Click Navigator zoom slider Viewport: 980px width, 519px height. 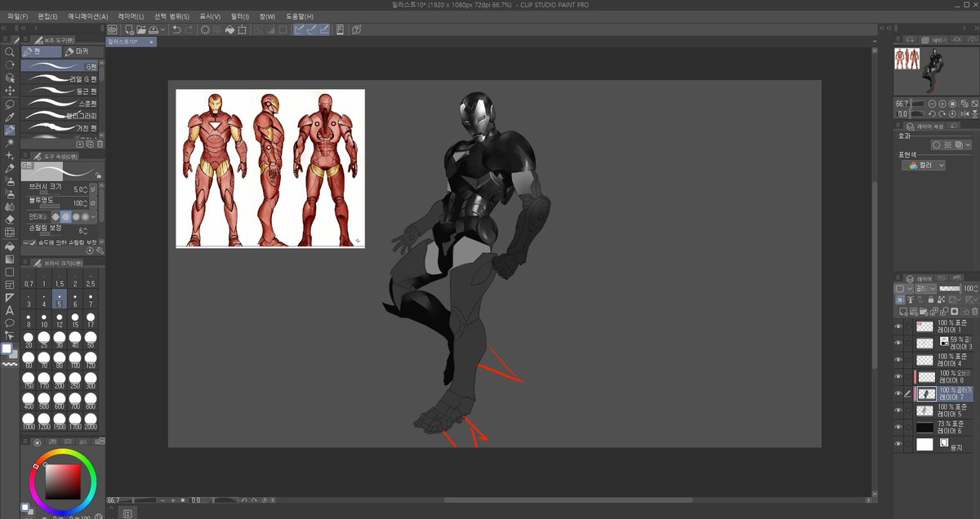click(919, 104)
